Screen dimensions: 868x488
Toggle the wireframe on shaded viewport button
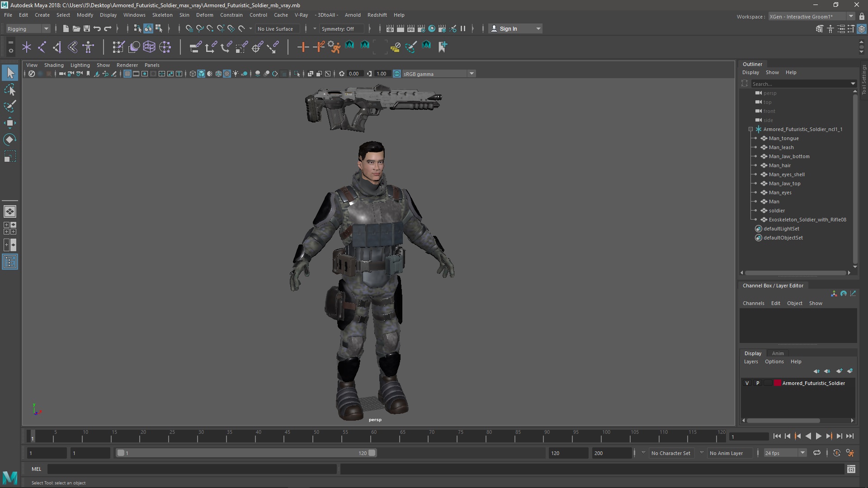218,74
